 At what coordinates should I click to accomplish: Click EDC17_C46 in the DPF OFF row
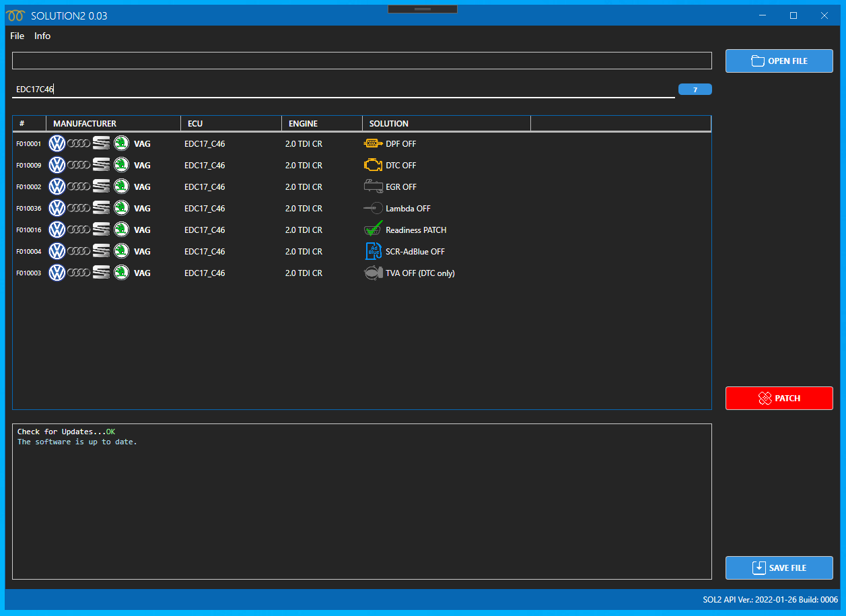[205, 144]
